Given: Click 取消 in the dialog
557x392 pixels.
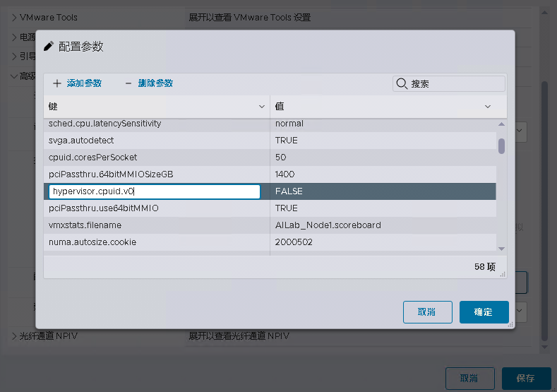Looking at the screenshot, I should (427, 311).
